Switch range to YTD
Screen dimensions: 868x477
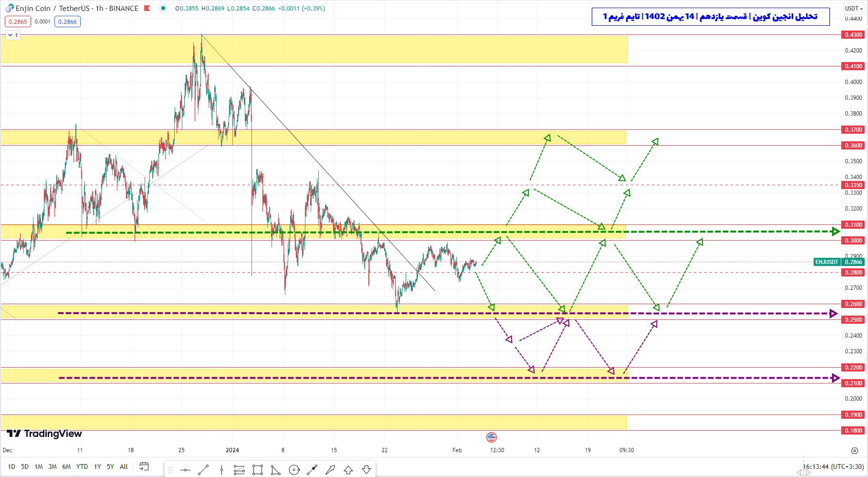coord(82,466)
